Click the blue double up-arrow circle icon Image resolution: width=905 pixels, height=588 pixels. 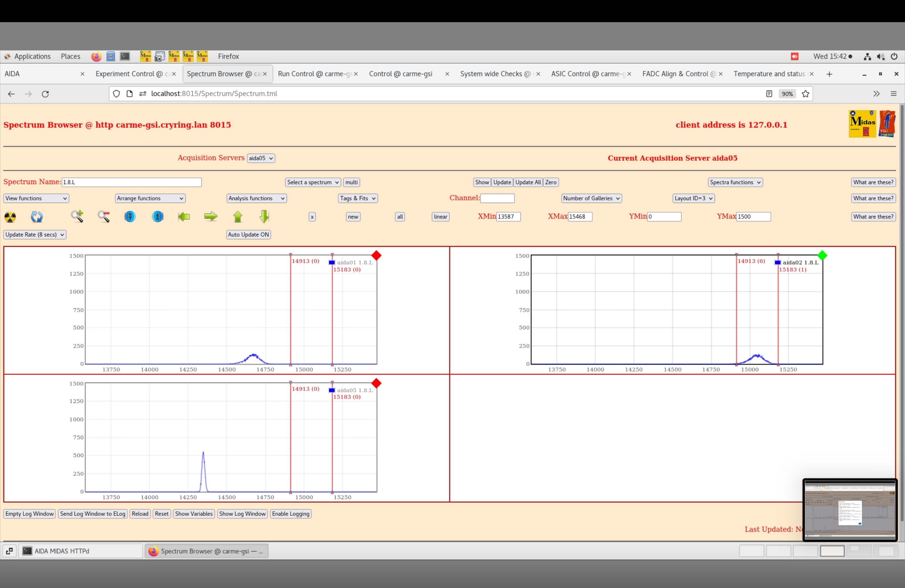(157, 216)
